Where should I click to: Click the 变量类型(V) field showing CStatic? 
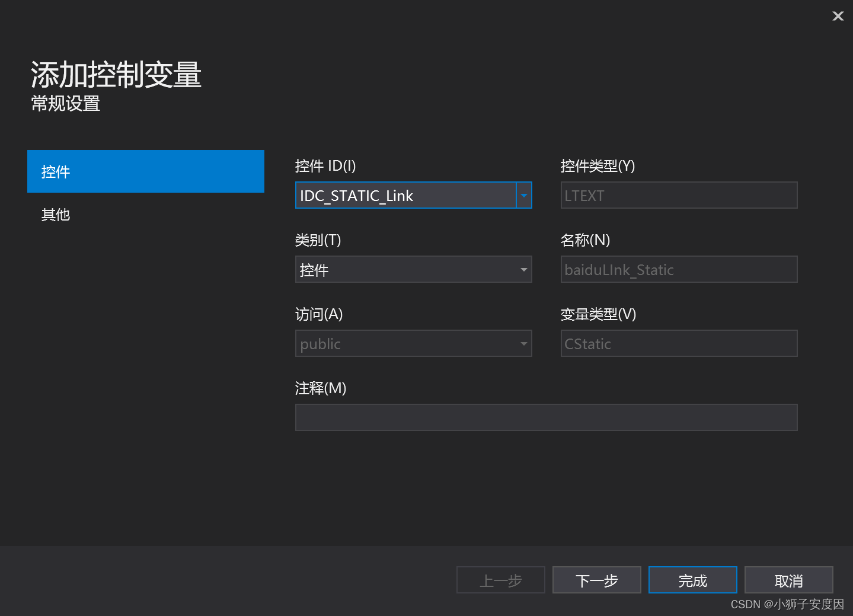pyautogui.click(x=678, y=343)
